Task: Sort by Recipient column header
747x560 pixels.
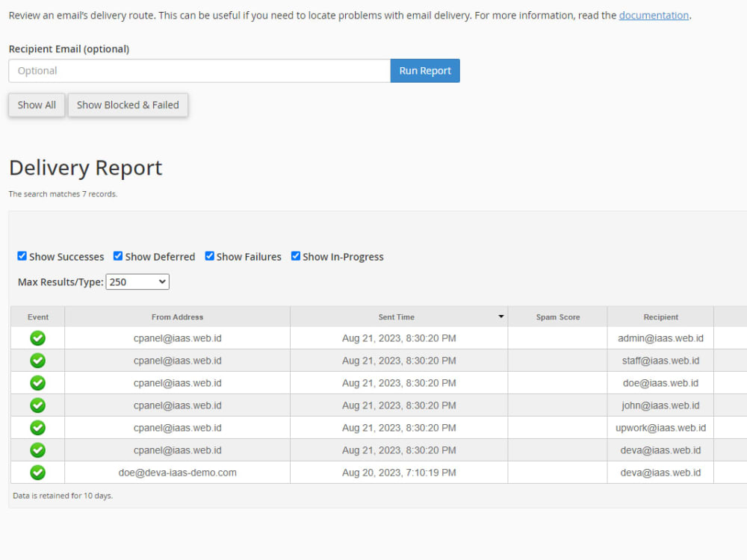Action: (661, 317)
